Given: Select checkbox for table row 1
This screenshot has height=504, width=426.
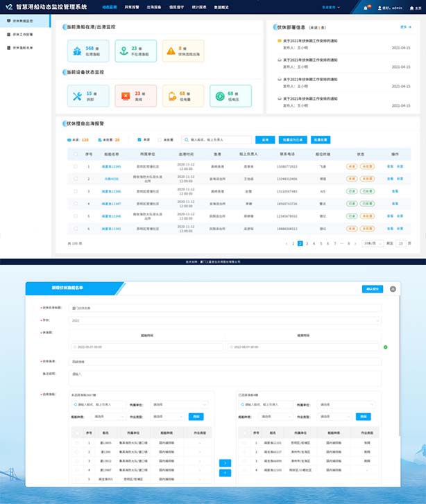Looking at the screenshot, I should pos(76,167).
